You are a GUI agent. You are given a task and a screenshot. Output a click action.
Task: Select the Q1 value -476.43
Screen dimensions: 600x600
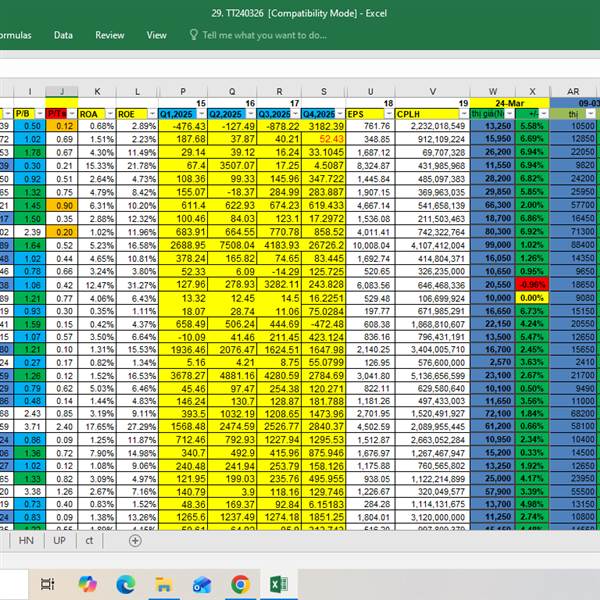coord(183,126)
